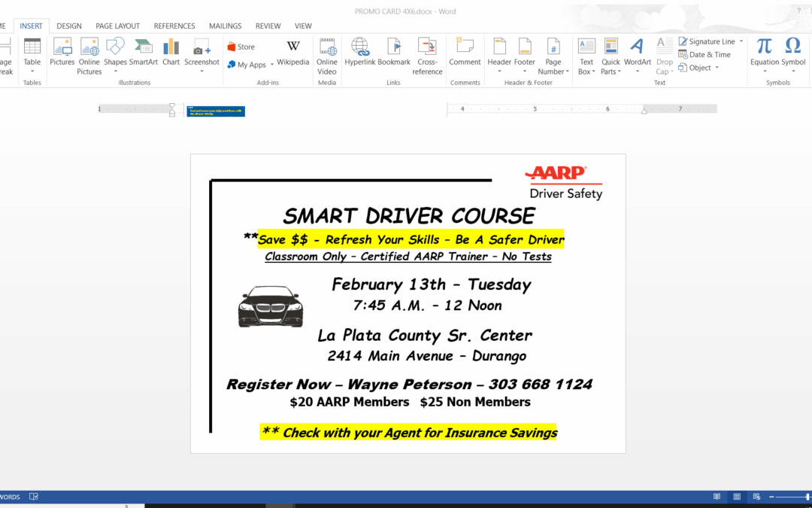
Task: Insert Pictures from this computer
Action: (62, 53)
